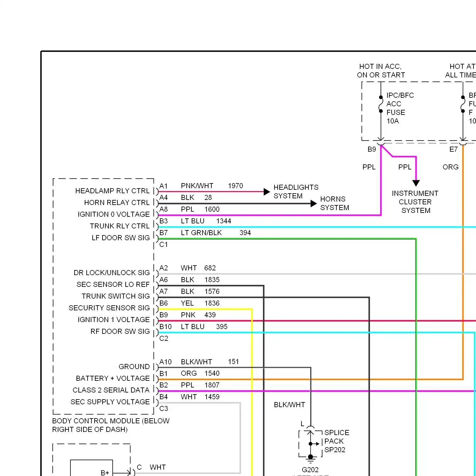
Task: Click the G202 ground label
Action: point(310,470)
